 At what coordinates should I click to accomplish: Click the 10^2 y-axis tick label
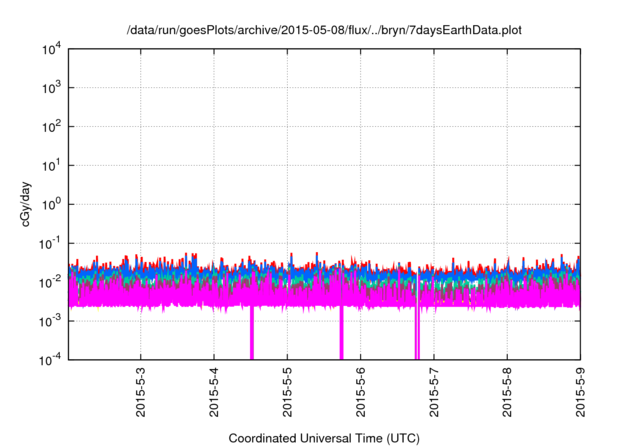pyautogui.click(x=52, y=127)
